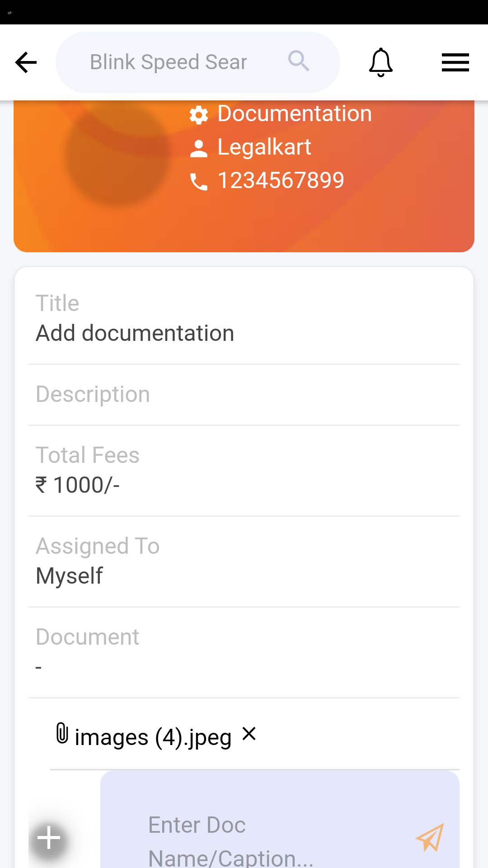Click the search magnifier icon
Screen dimensions: 488x868
coord(299,61)
